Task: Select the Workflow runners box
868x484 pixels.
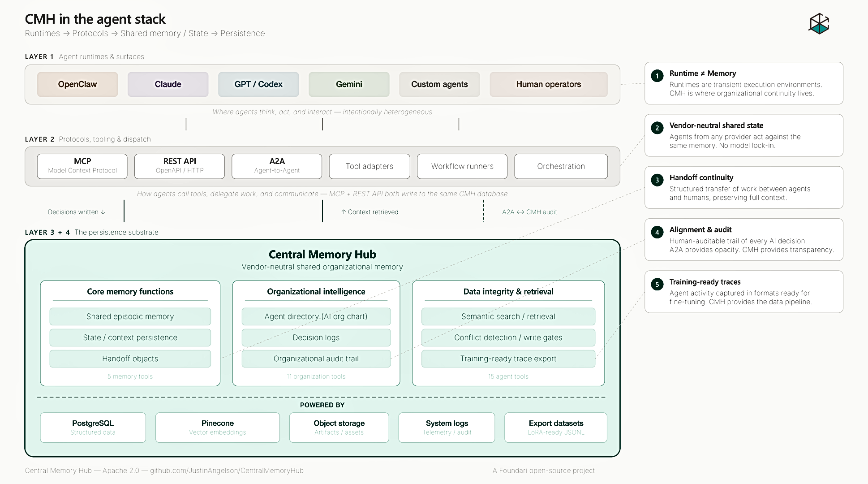Action: pyautogui.click(x=462, y=166)
